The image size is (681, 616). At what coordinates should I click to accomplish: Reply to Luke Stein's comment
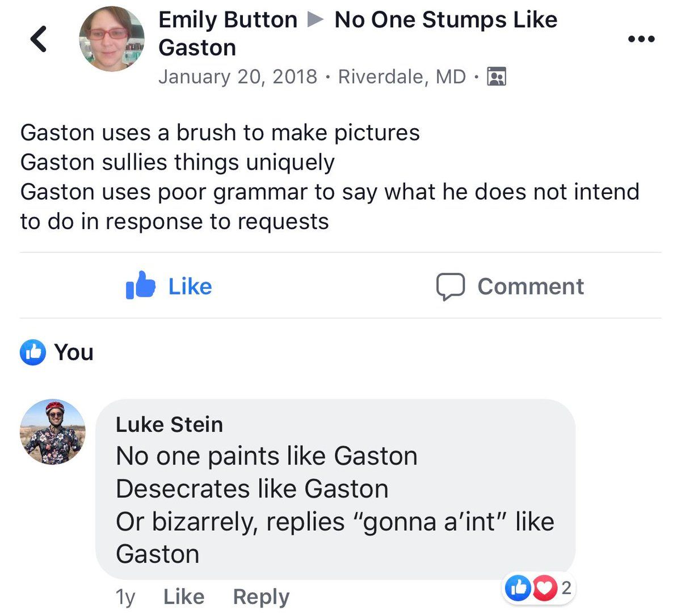tap(261, 596)
